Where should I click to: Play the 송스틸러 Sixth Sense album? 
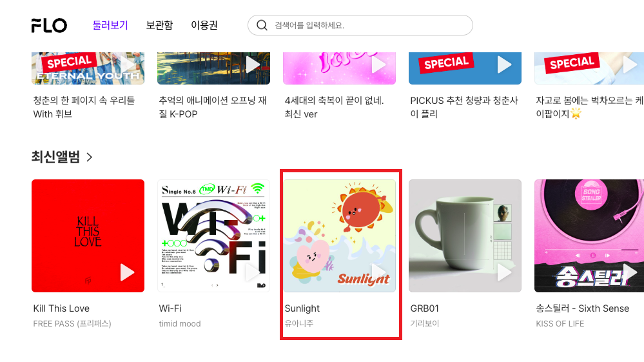pos(630,272)
